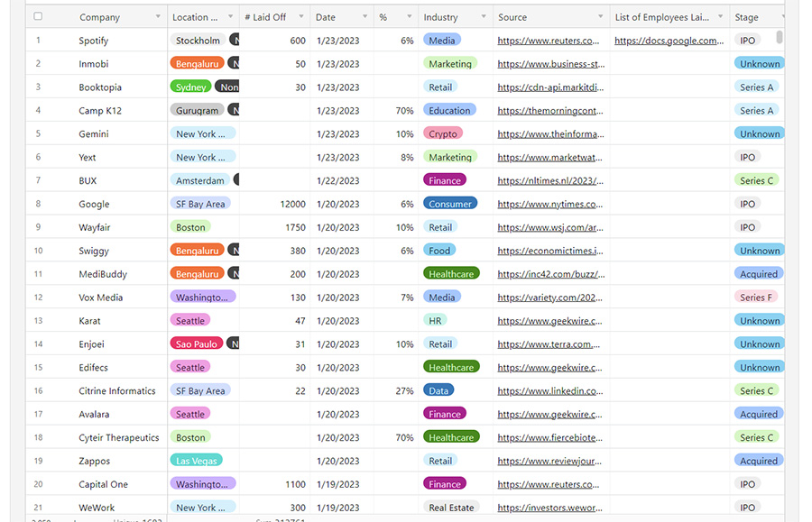
Task: Open the # Laid Off column dropdown
Action: coord(301,17)
